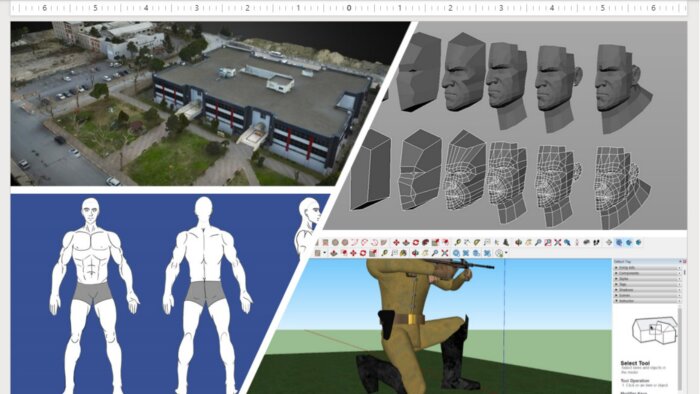Screen dimensions: 700x394
Task: Select the Zoom magnifier in top toolbar row
Action: coord(538,242)
